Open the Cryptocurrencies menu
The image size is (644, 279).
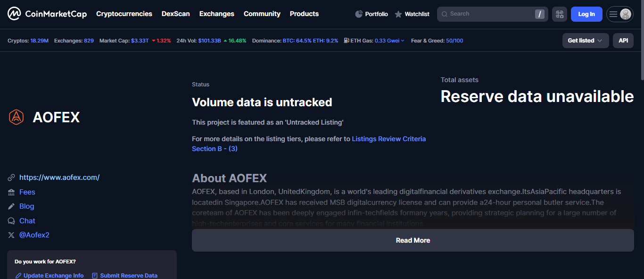[x=124, y=14]
